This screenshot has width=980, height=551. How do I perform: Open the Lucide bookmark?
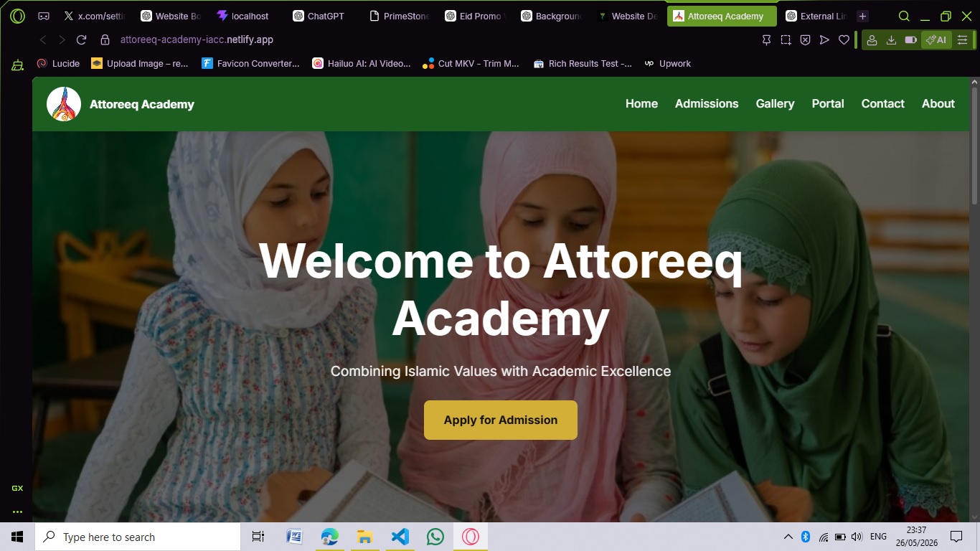point(58,64)
